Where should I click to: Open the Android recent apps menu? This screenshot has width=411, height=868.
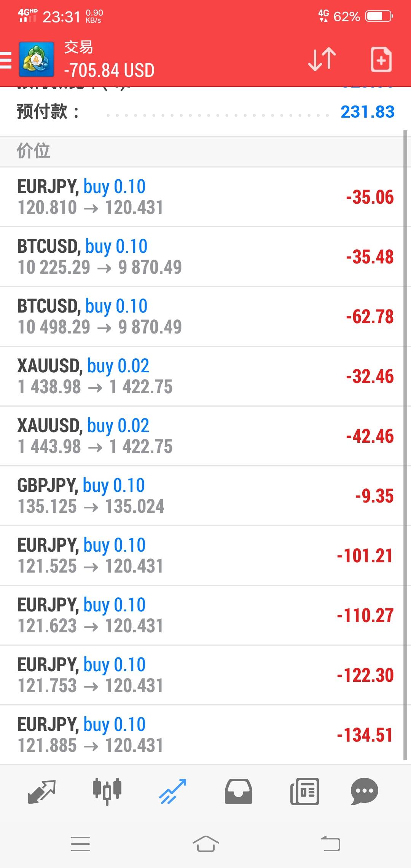point(80,844)
